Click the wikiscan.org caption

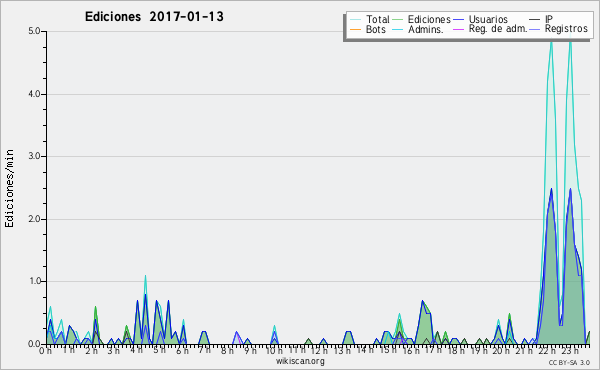[x=300, y=361]
